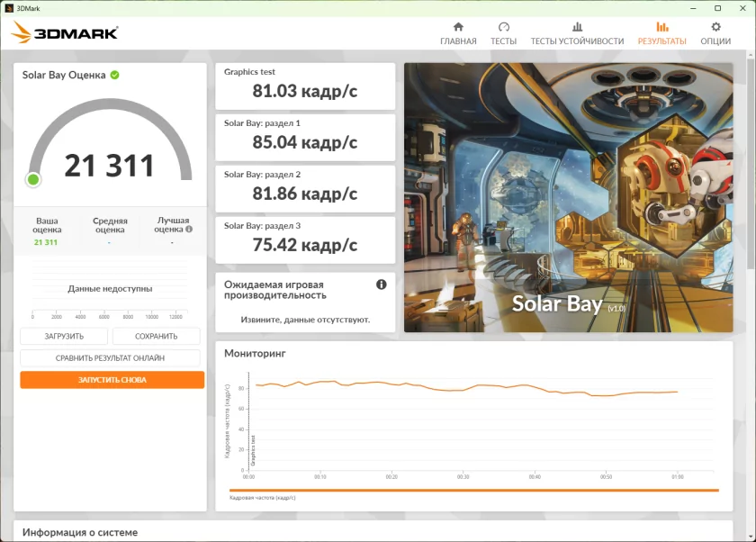Click the info icon next to Лучшая оценка

(x=190, y=229)
